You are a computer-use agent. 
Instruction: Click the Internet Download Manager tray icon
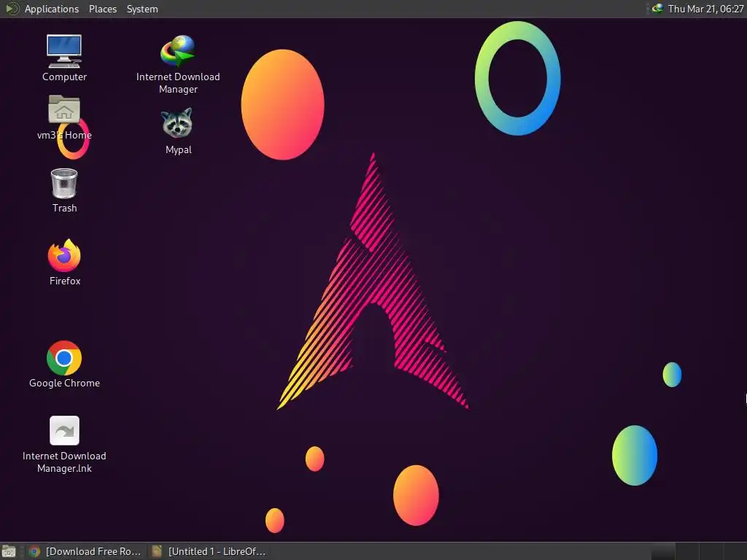(x=657, y=9)
